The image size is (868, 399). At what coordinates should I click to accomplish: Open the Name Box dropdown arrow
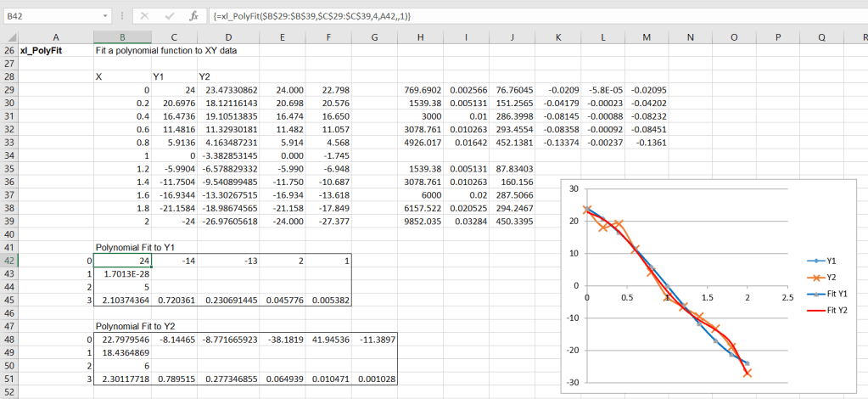pyautogui.click(x=106, y=17)
